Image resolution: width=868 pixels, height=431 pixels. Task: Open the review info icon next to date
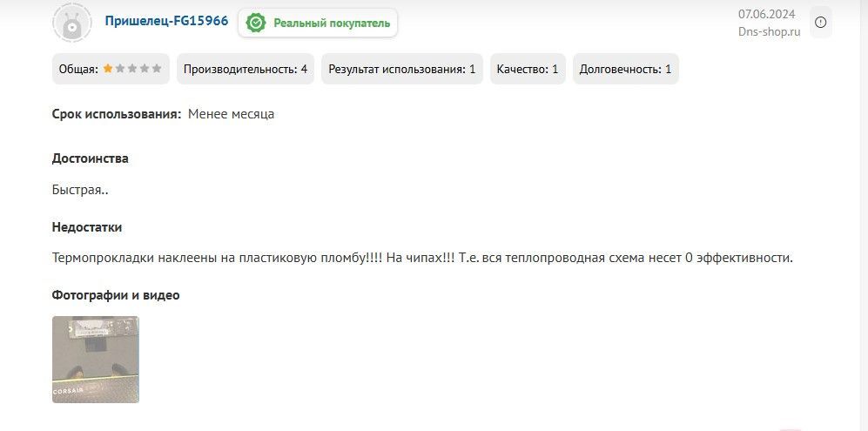821,22
